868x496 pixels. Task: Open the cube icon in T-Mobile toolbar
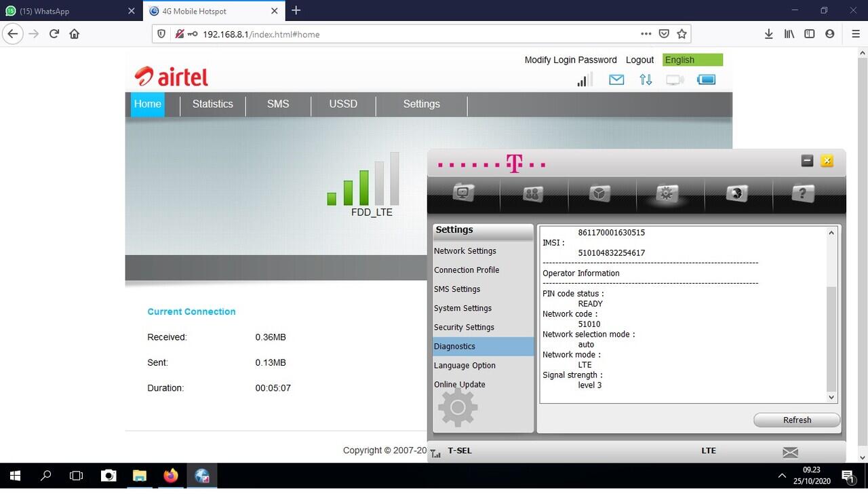click(x=600, y=194)
